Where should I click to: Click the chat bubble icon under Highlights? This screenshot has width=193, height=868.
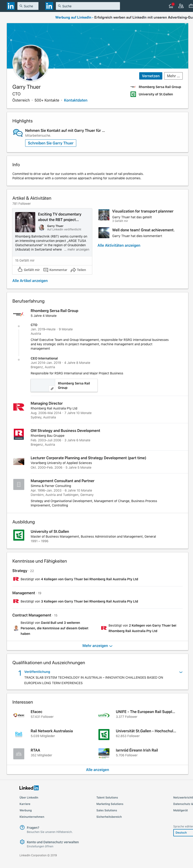[x=17, y=133]
